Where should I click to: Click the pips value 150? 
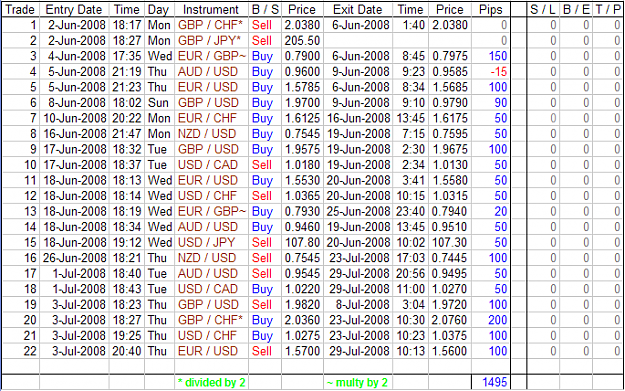point(498,56)
